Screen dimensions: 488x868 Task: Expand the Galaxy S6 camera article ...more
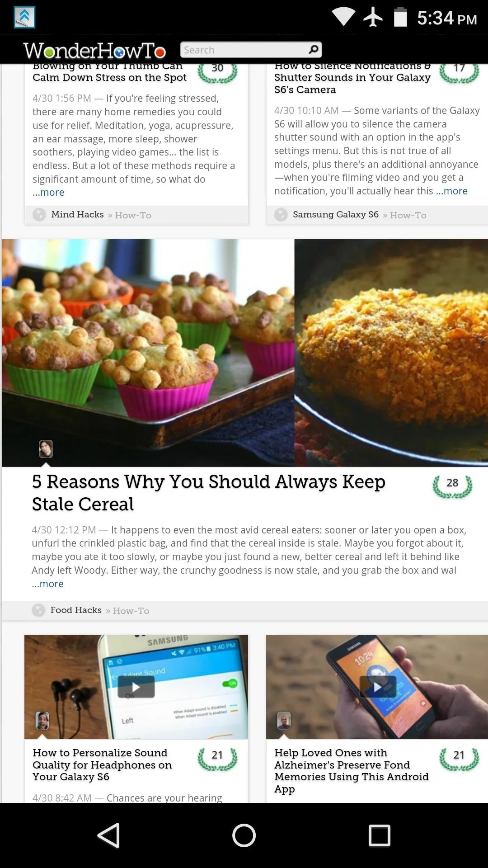452,191
